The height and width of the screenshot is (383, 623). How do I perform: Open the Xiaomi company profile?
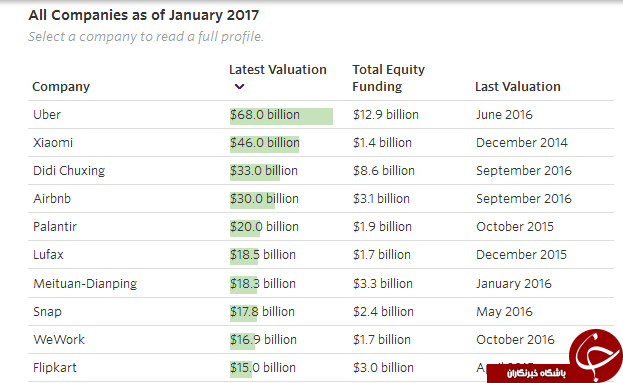point(53,143)
